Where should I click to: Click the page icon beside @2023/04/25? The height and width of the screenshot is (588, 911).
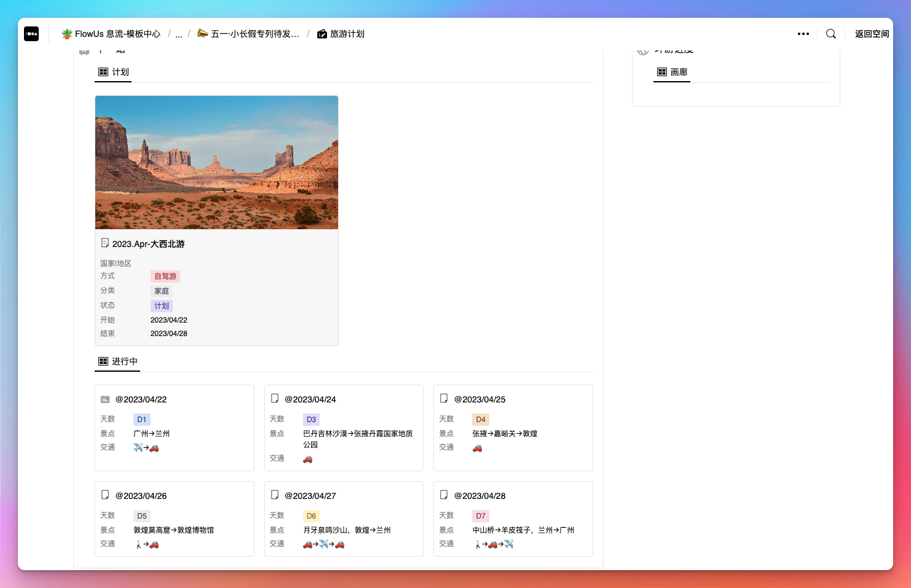[x=444, y=399]
